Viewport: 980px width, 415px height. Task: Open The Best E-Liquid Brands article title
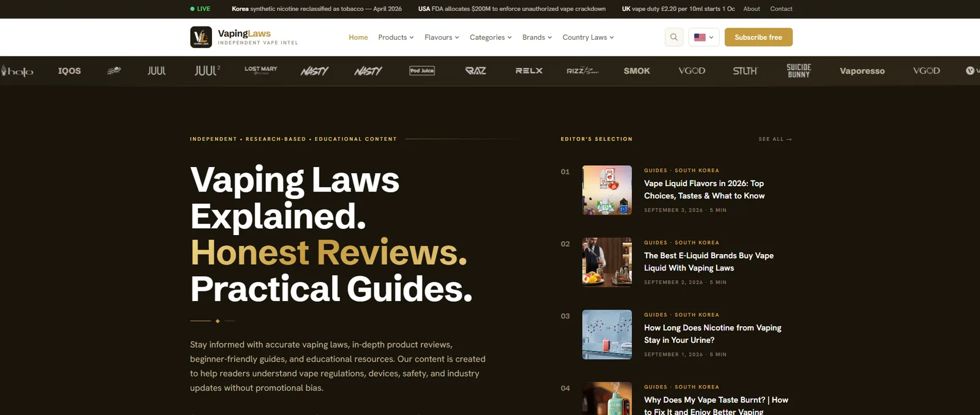coord(709,261)
